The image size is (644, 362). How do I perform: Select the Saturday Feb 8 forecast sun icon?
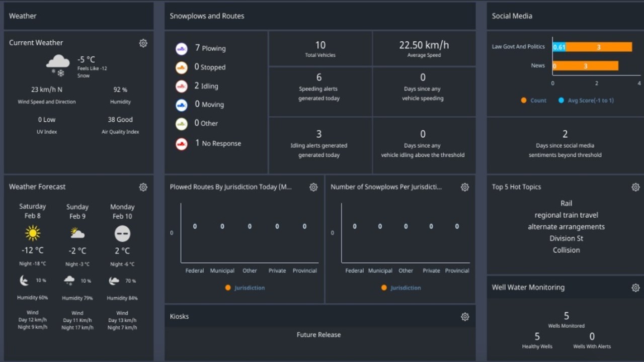point(33,233)
